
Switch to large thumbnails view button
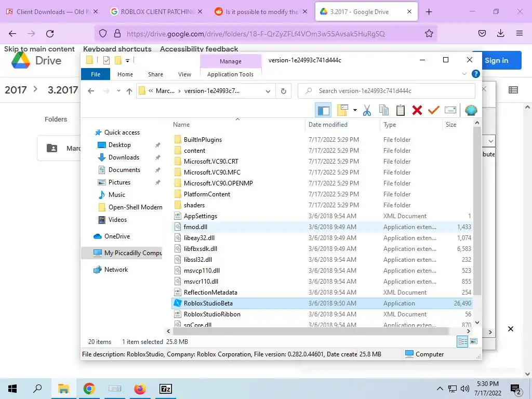pyautogui.click(x=474, y=341)
